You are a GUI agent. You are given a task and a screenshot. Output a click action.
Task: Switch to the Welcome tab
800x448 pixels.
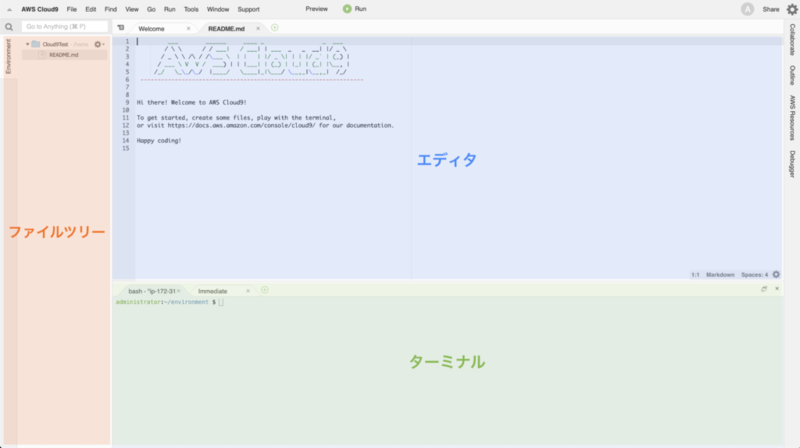click(x=152, y=29)
